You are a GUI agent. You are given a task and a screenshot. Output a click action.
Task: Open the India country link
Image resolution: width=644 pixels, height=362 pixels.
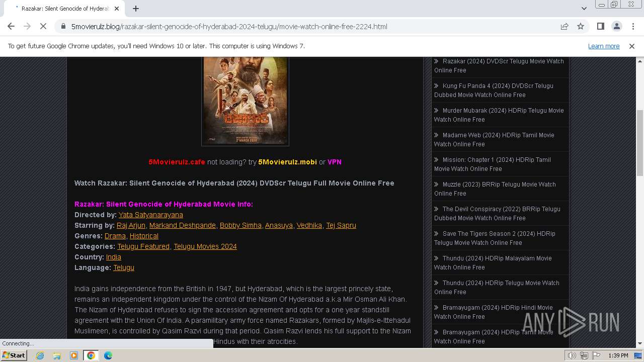point(114,257)
